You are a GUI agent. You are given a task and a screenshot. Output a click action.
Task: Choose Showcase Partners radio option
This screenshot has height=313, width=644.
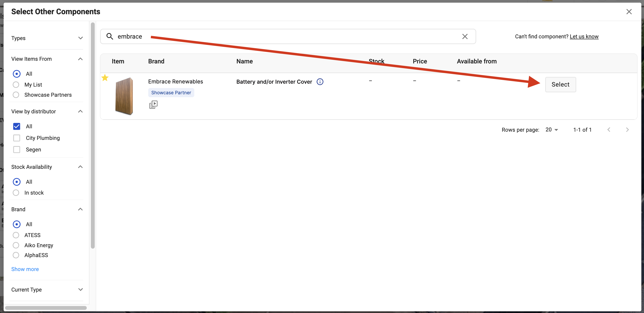16,95
